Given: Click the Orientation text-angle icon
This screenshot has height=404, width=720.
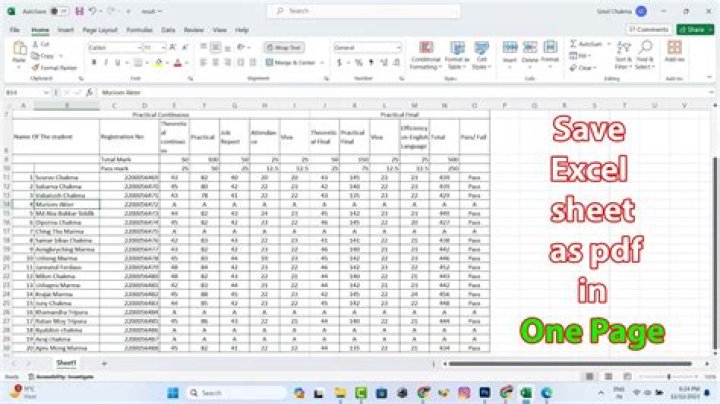Looking at the screenshot, I should click(241, 47).
